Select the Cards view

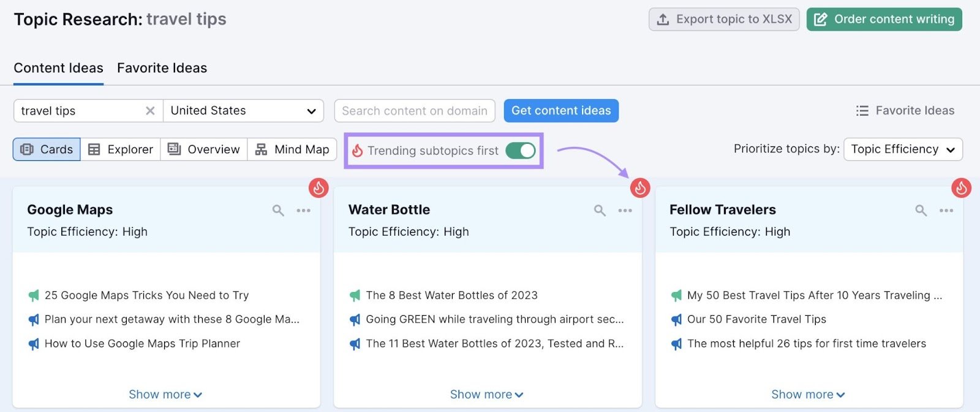(x=47, y=149)
